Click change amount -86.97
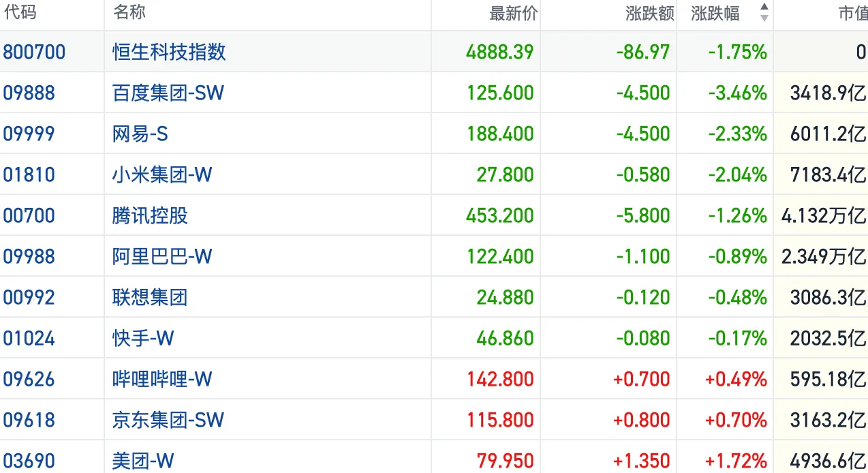The height and width of the screenshot is (473, 868). (x=643, y=52)
